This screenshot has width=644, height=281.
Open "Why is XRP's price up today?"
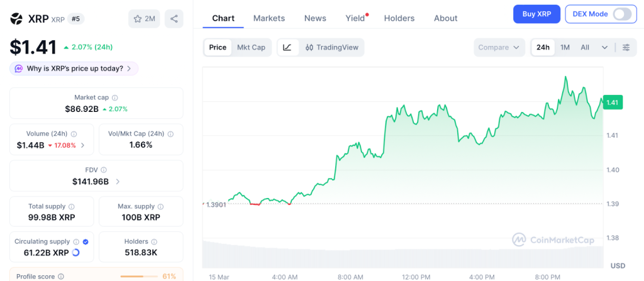pos(74,69)
